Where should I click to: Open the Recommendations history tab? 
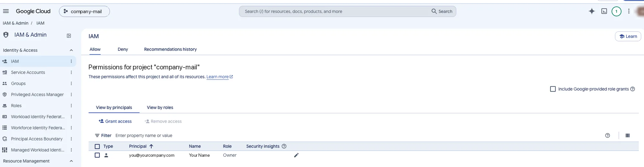(x=170, y=49)
